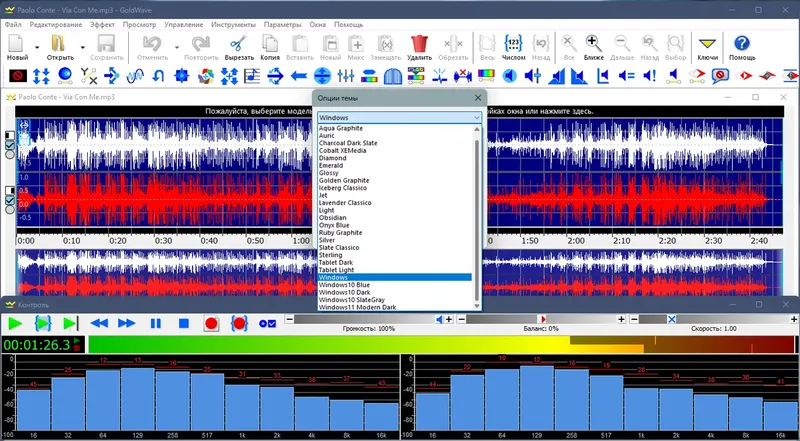
Task: Open Помощь help icon in toolbar
Action: click(x=742, y=44)
